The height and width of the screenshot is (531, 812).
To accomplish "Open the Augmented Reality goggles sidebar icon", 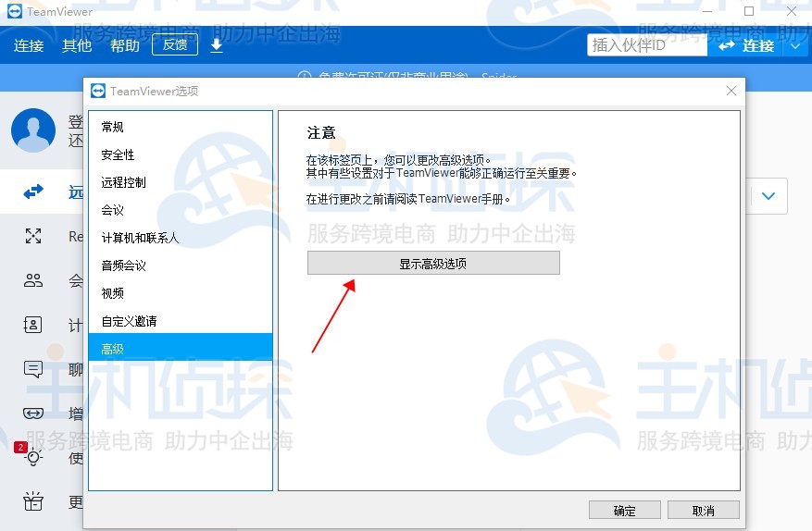I will pyautogui.click(x=33, y=413).
